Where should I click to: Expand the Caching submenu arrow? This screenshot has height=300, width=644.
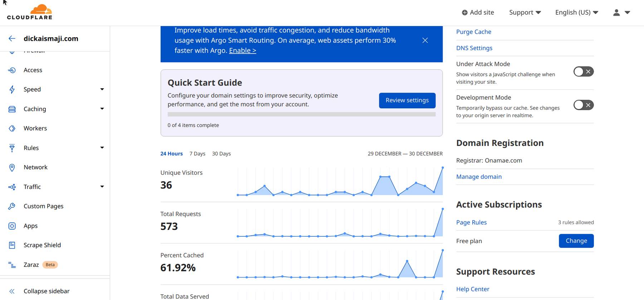pos(102,109)
